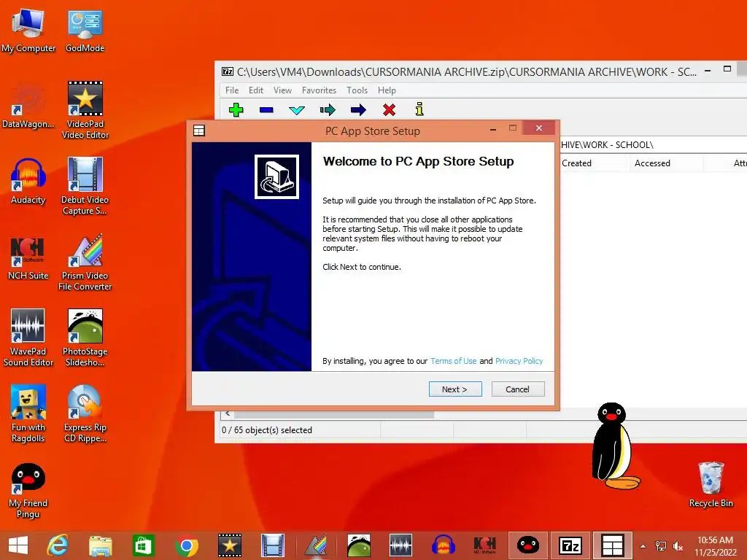
Task: Select the My Computer desktop icon
Action: coord(28,30)
